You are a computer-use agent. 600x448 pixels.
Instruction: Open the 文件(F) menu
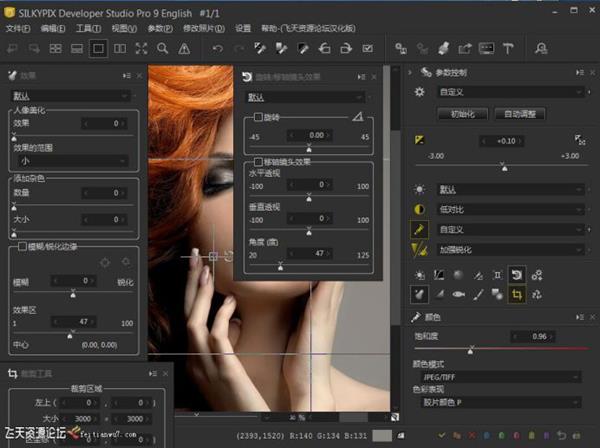click(x=18, y=28)
